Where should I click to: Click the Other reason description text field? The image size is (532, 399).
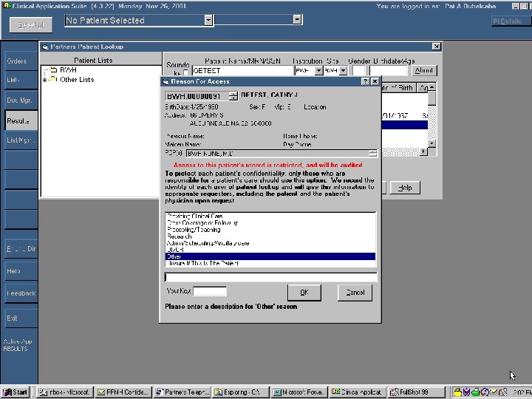[x=270, y=277]
